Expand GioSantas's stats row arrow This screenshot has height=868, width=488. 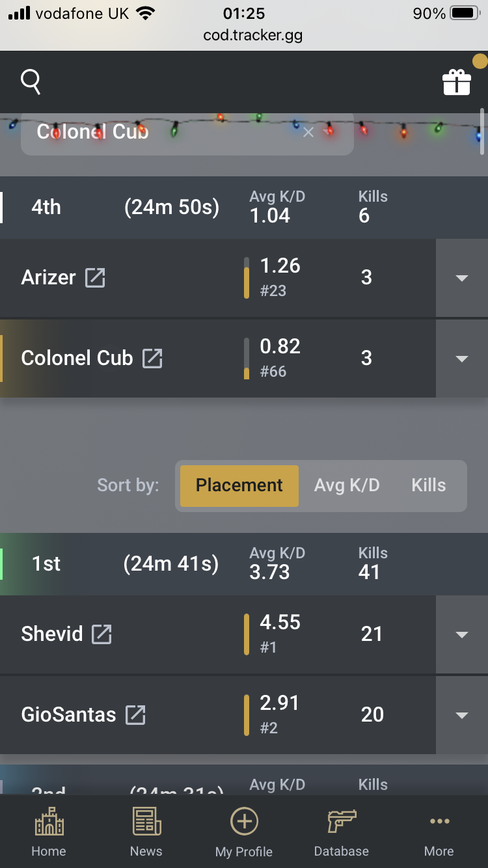462,715
